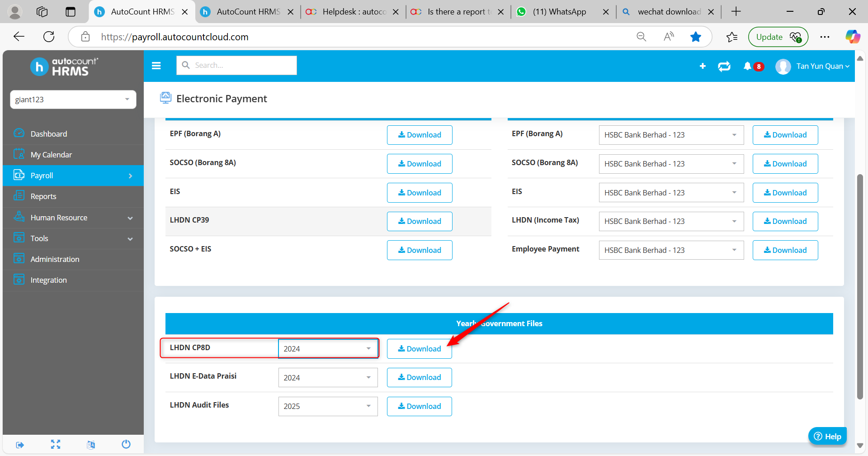Switch to the Helpdesk : autocount tab
Screen dimensions: 868x456
(x=352, y=12)
